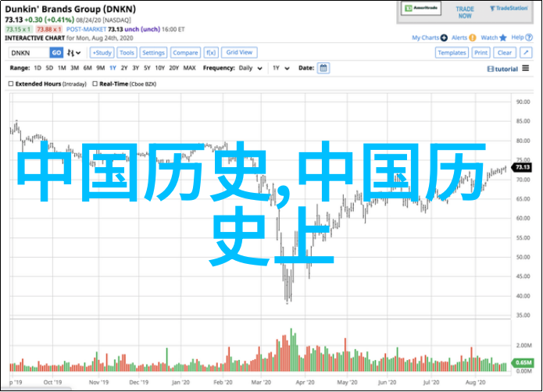Open the tutorial link
Screen dimensions: 543x392
pyautogui.click(x=502, y=69)
